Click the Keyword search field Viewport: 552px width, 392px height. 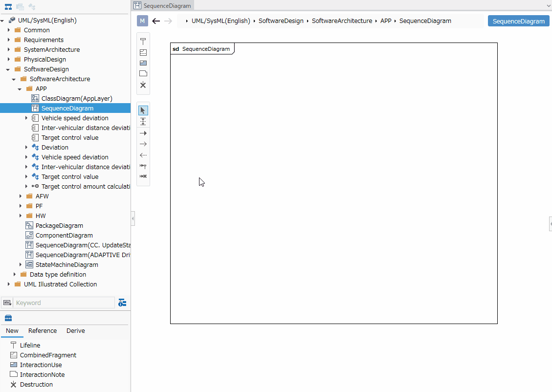click(x=64, y=303)
